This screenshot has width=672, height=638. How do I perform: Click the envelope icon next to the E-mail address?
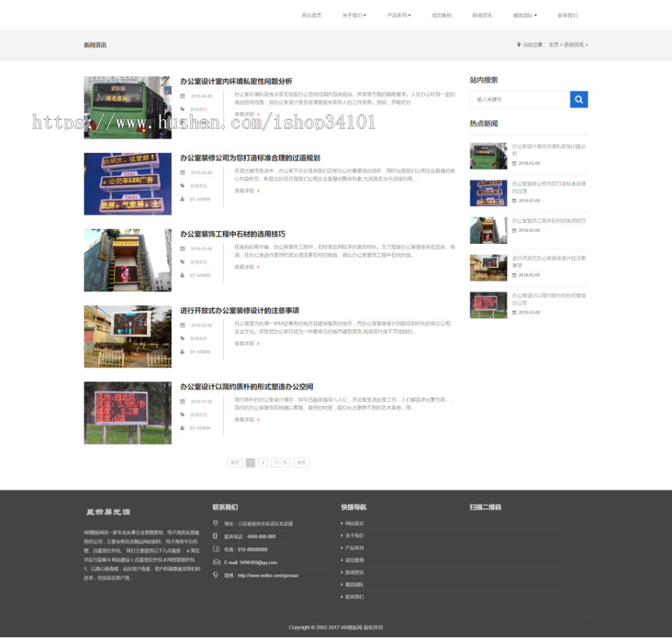click(215, 561)
